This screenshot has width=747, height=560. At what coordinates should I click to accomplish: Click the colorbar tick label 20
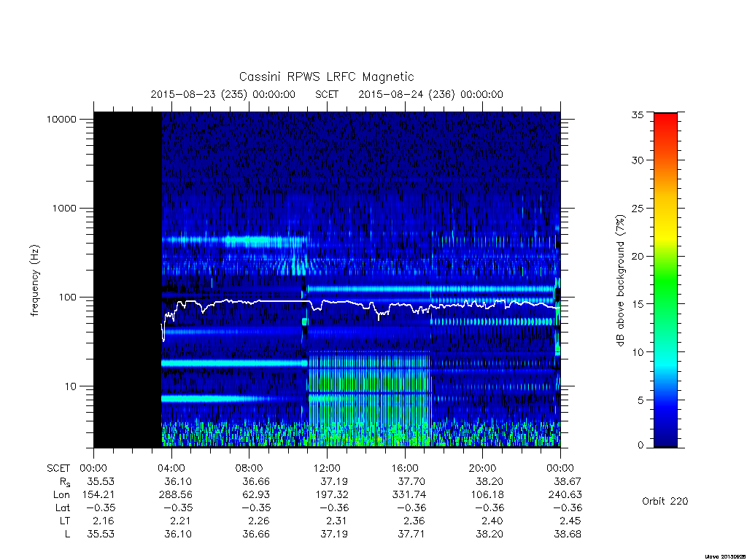pos(638,256)
